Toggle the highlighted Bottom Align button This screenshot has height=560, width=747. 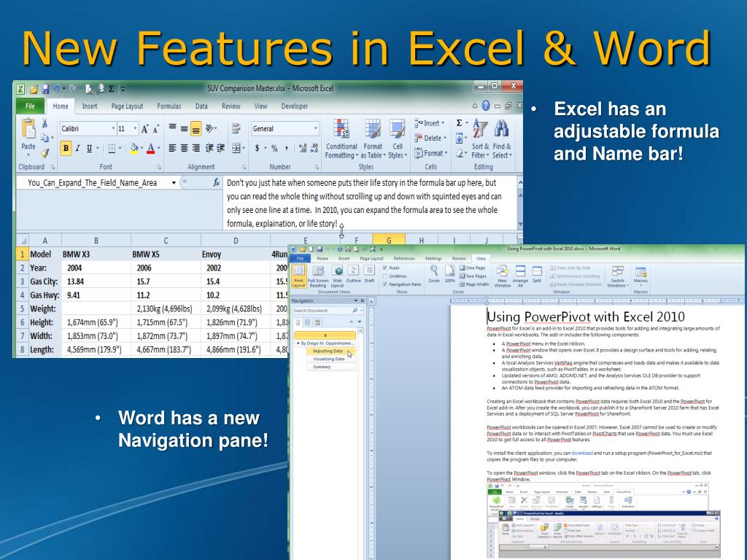click(196, 128)
